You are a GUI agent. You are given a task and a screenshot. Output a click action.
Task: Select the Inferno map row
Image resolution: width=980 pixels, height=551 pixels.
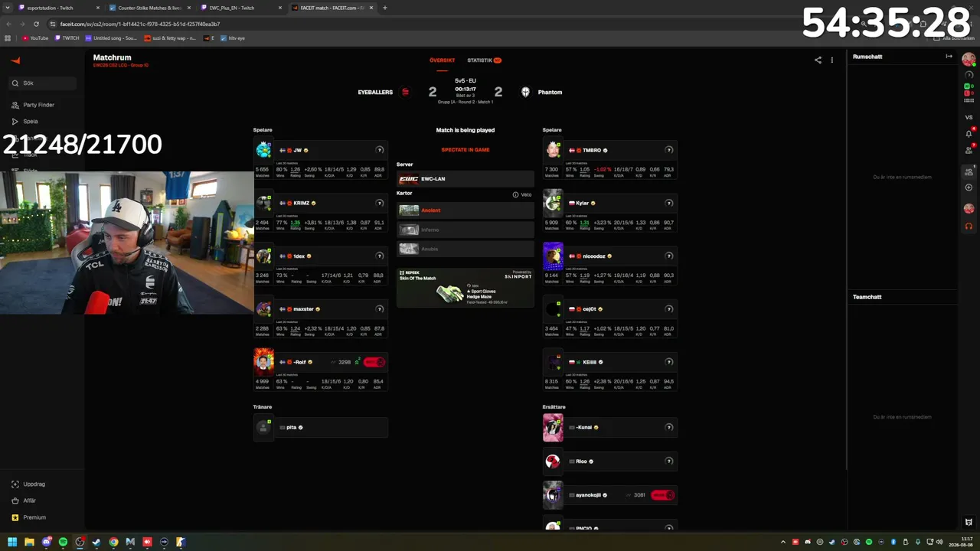click(465, 230)
